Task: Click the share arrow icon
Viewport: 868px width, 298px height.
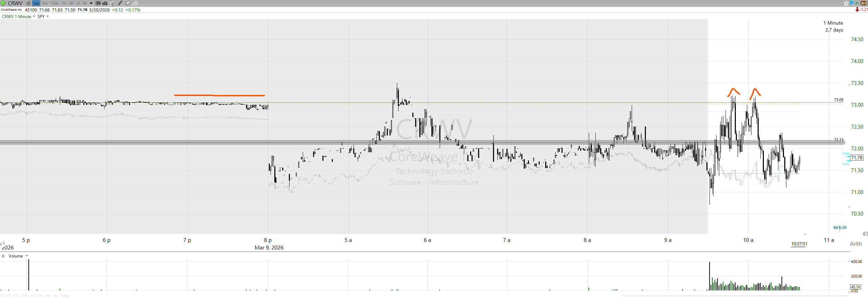Action: pyautogui.click(x=135, y=3)
